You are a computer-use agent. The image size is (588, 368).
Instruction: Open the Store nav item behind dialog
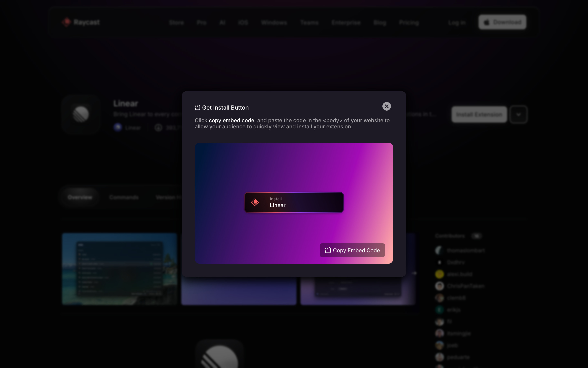tap(176, 23)
